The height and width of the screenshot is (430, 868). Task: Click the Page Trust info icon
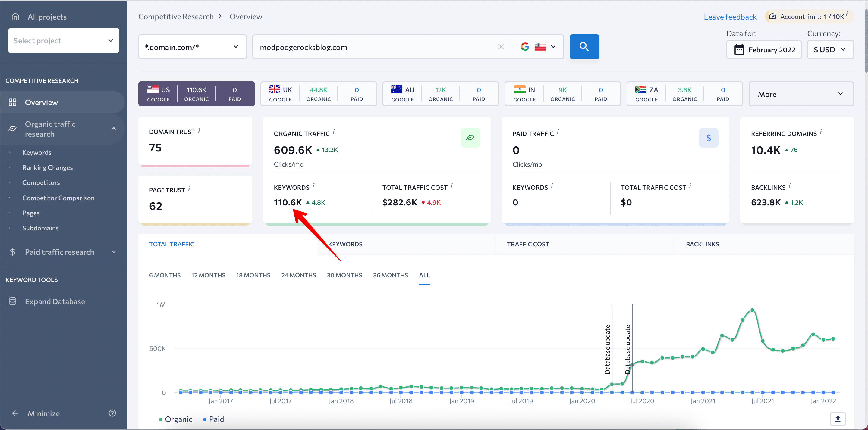click(x=189, y=189)
